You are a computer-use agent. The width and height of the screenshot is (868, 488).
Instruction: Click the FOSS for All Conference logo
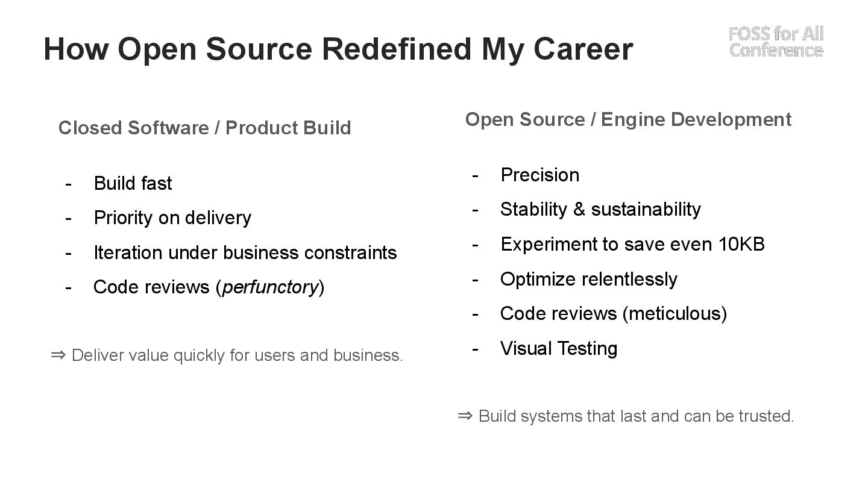776,42
